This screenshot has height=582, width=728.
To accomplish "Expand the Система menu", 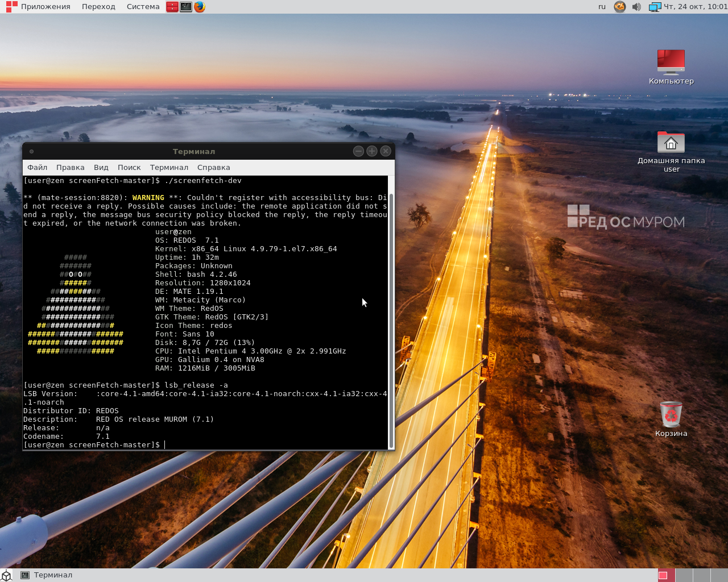I will point(143,7).
